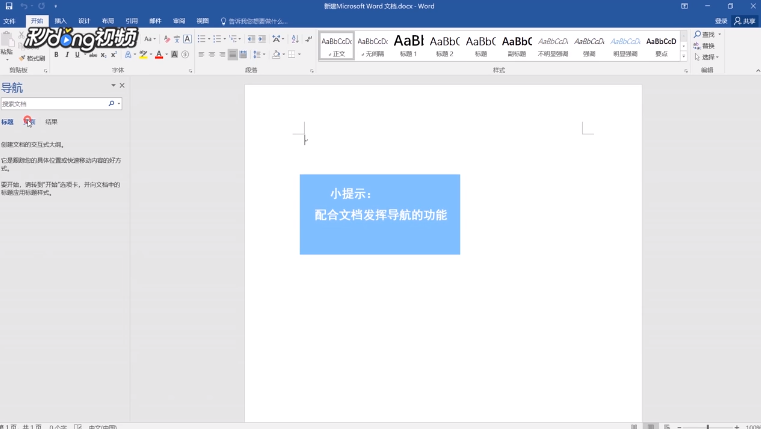The width and height of the screenshot is (761, 429).
Task: Click the Enclose Characters circle icon
Action: coord(185,55)
